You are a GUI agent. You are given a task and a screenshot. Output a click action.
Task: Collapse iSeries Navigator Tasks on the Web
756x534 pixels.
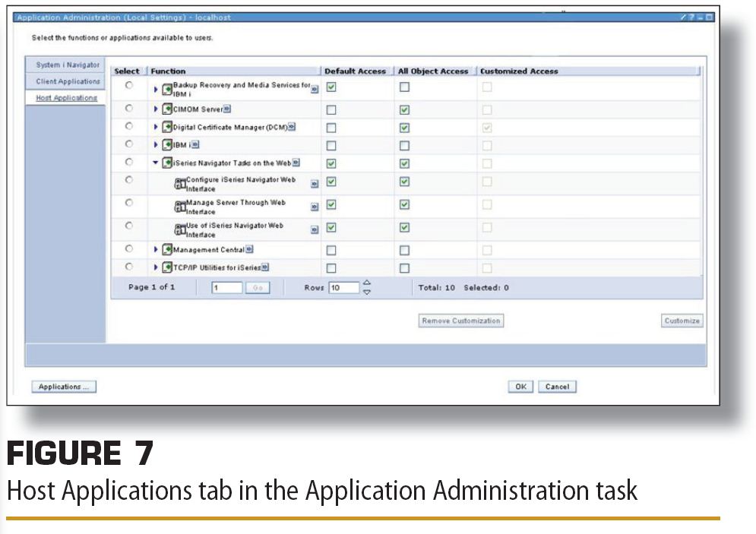tap(156, 163)
